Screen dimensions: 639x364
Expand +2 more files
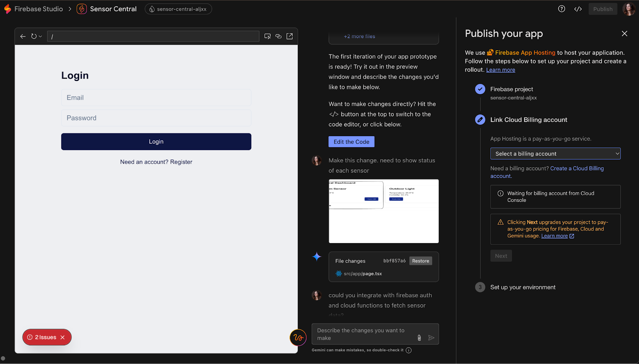[x=359, y=36]
